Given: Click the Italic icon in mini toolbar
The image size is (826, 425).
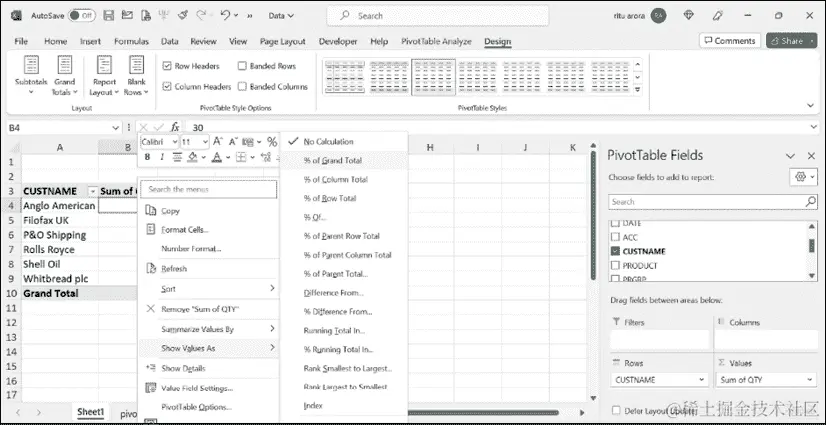Looking at the screenshot, I should coord(162,157).
